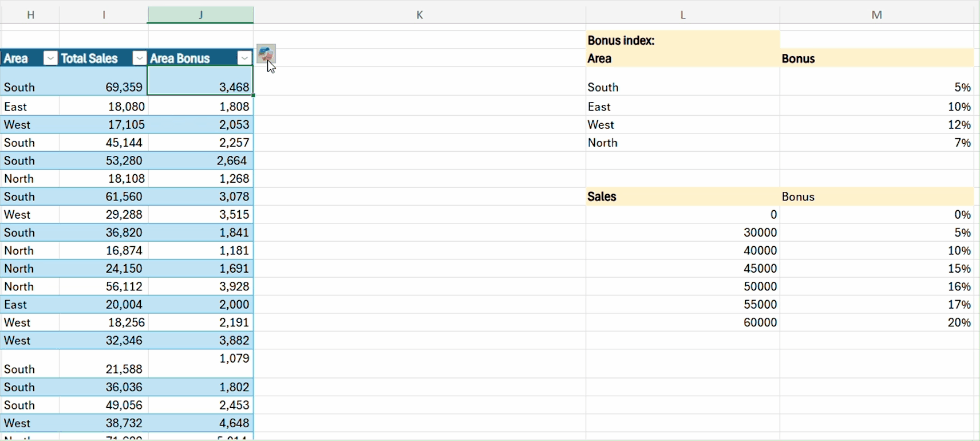
Task: Select the whole column K
Action: [420, 15]
